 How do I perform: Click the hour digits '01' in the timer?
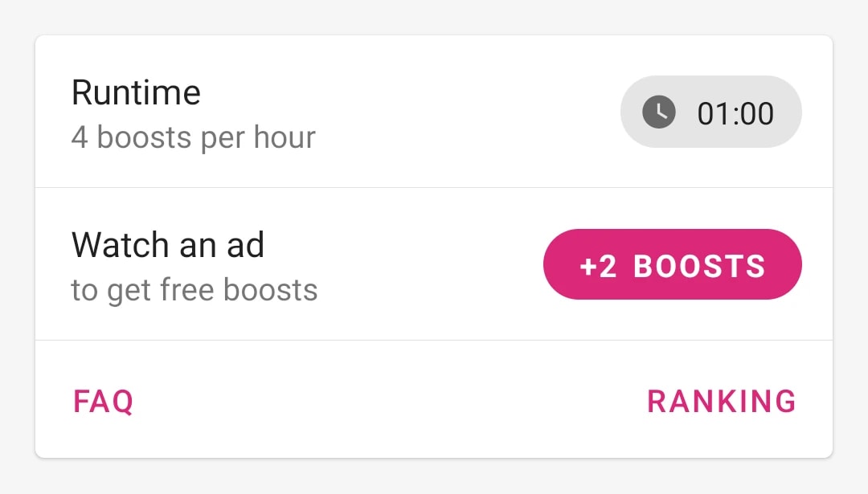click(x=714, y=113)
